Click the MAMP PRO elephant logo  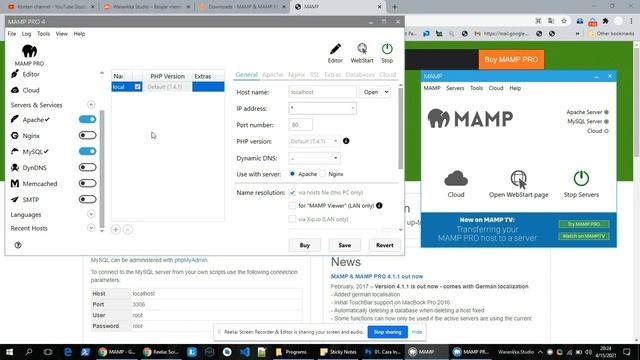click(x=29, y=51)
